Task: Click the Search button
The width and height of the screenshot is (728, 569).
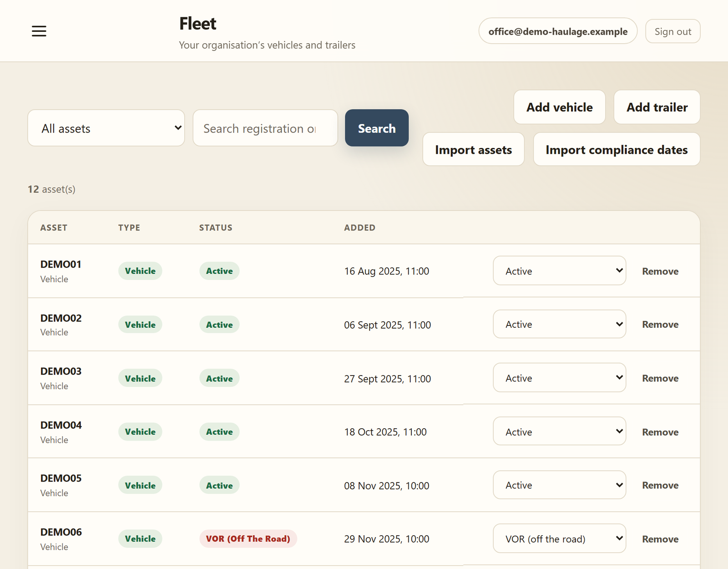Action: (x=377, y=128)
